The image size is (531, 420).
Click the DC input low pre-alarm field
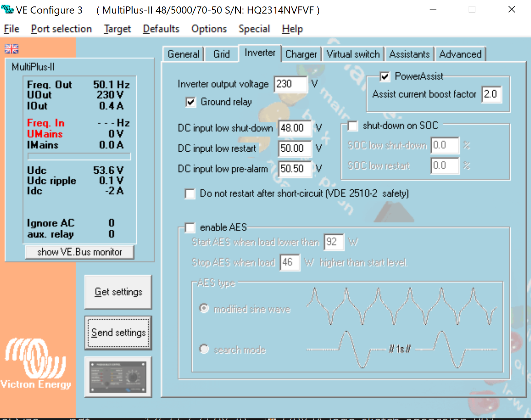tap(295, 169)
